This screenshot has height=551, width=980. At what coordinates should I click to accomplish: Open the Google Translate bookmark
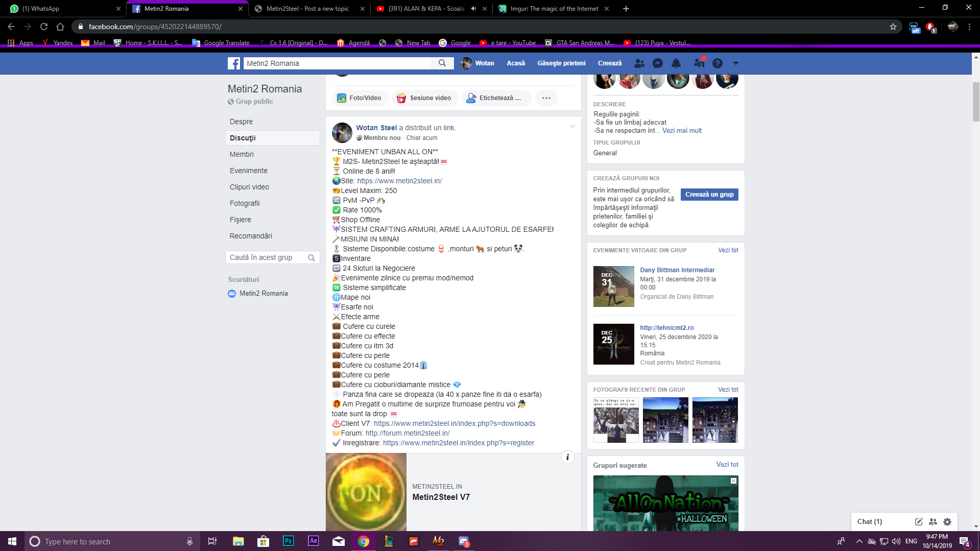pyautogui.click(x=221, y=43)
